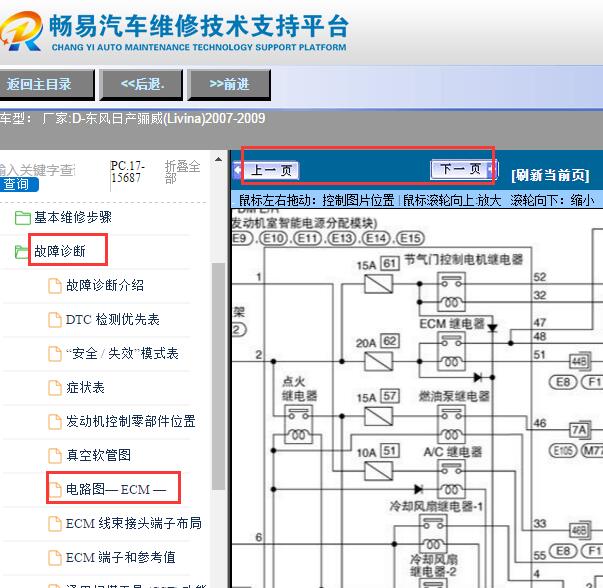The height and width of the screenshot is (588, 603).
Task: Click the 7A connector symbol
Action: point(580,430)
